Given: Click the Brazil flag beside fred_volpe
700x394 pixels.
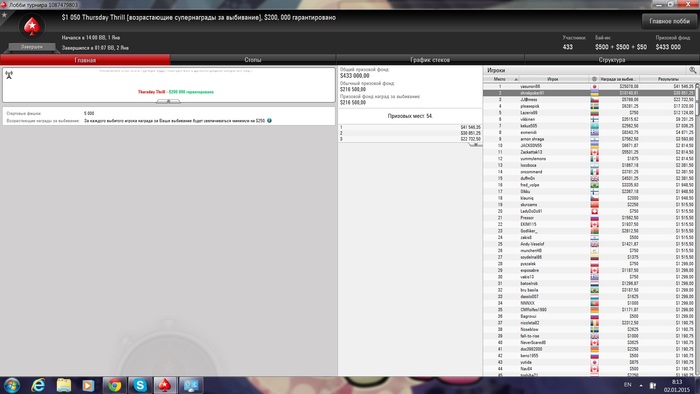Looking at the screenshot, I should 595,185.
